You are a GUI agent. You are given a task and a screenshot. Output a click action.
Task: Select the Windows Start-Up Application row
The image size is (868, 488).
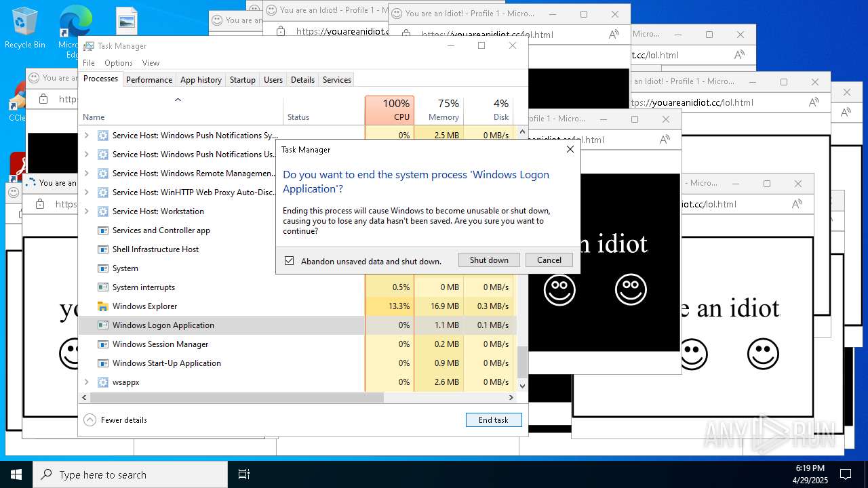tap(298, 363)
